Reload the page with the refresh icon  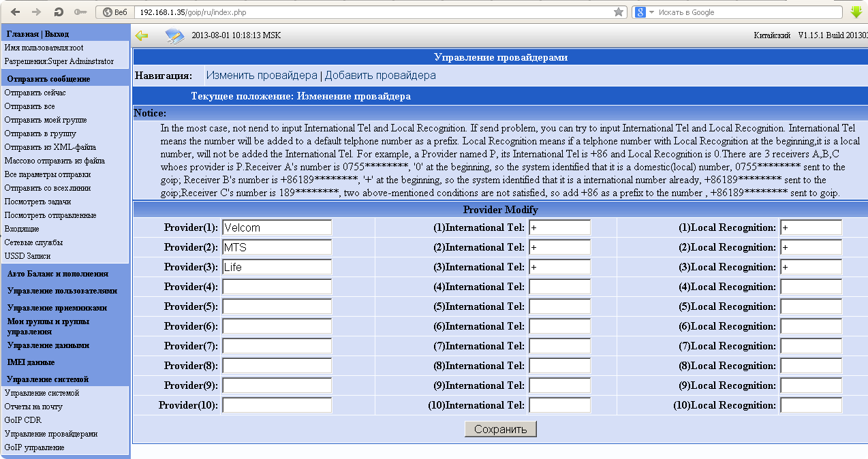[59, 12]
